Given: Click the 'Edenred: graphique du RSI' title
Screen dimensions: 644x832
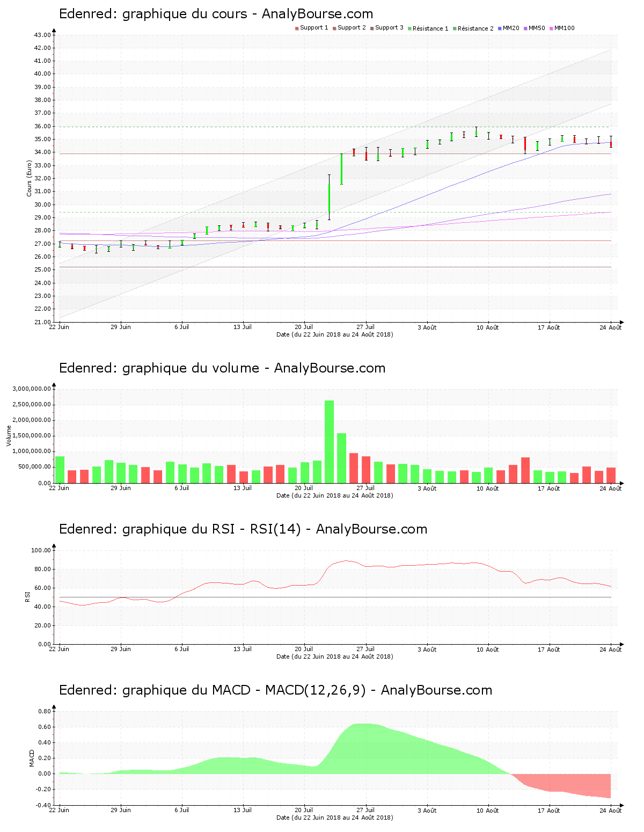Looking at the screenshot, I should tap(243, 529).
